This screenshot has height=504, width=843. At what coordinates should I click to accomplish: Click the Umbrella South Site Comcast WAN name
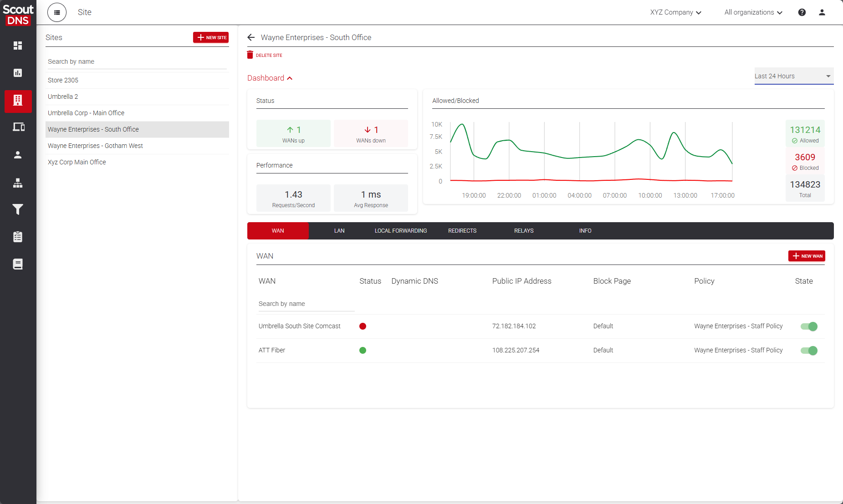pyautogui.click(x=299, y=326)
